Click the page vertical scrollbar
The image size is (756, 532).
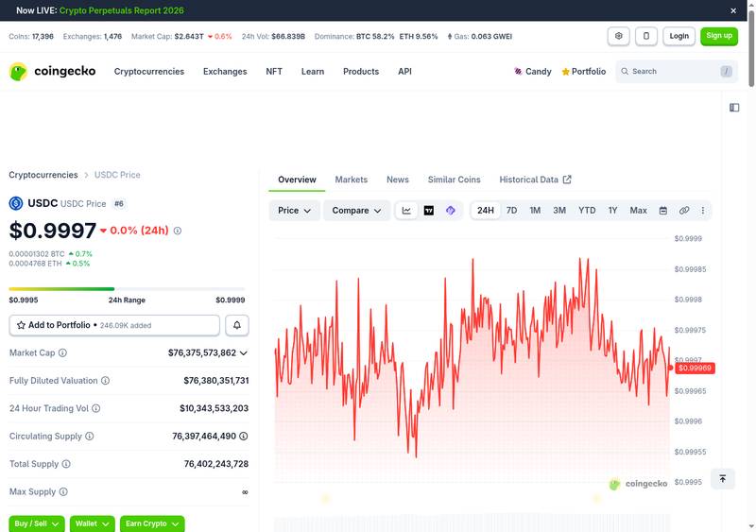[751, 48]
